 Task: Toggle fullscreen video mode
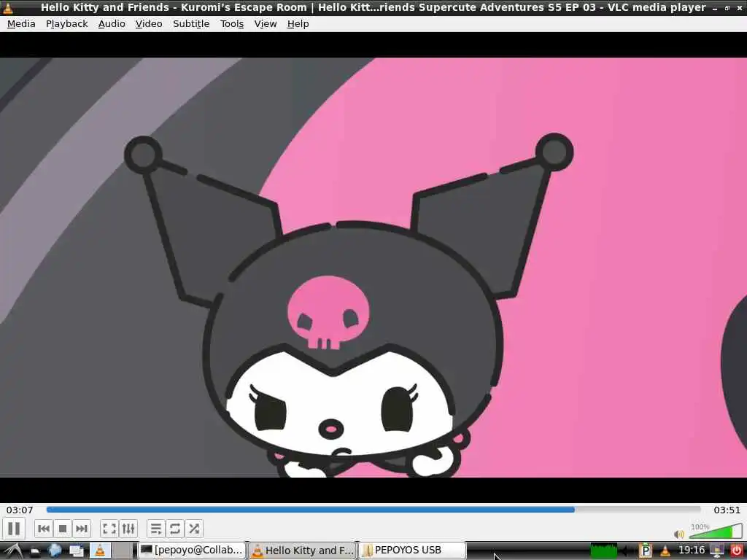109,529
